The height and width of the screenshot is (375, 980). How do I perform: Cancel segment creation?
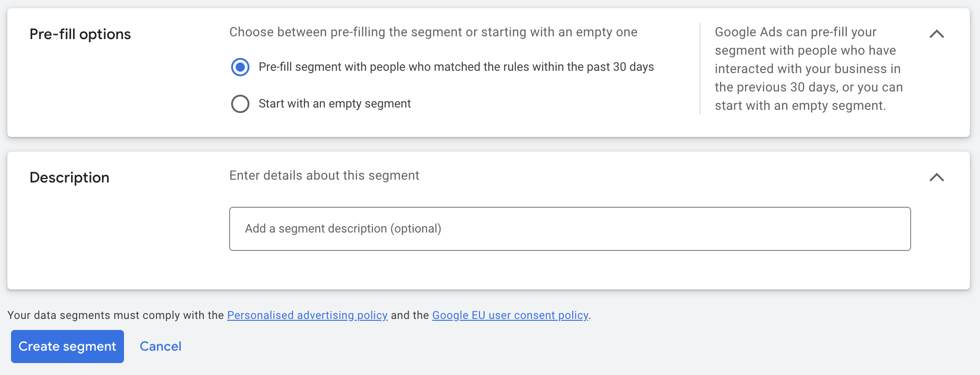(160, 347)
